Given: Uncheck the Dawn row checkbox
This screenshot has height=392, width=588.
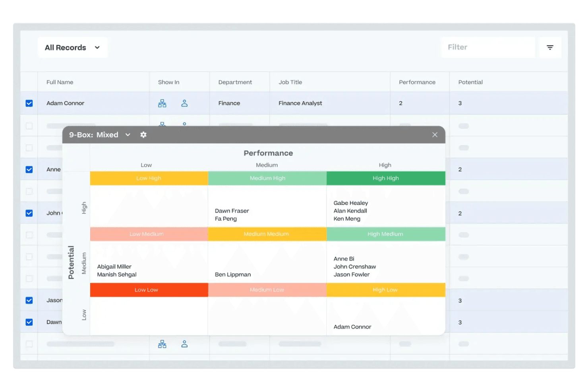Looking at the screenshot, I should [29, 322].
